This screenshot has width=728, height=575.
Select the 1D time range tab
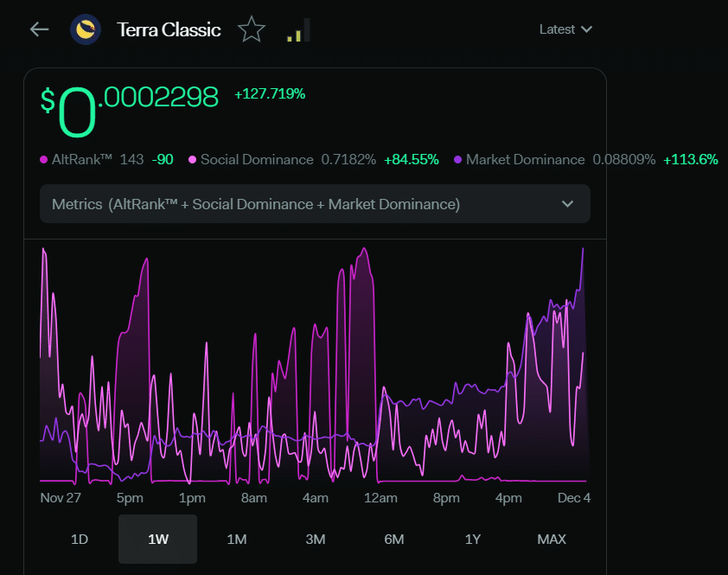click(80, 540)
